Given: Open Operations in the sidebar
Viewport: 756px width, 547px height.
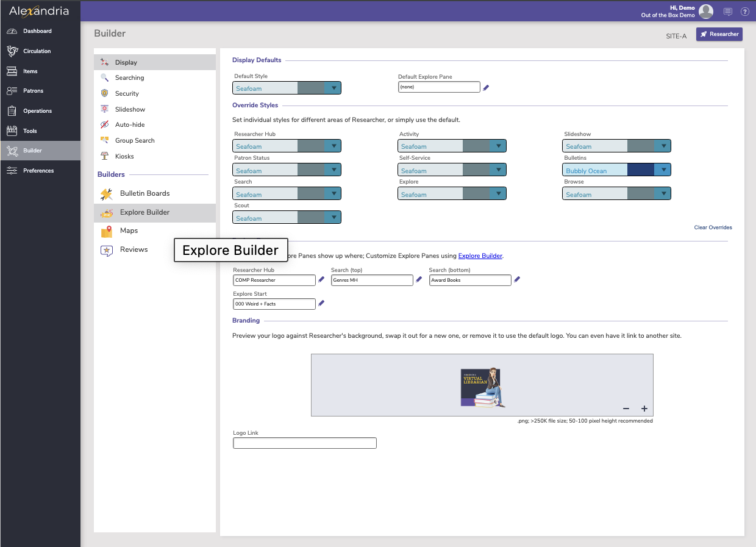Looking at the screenshot, I should [x=40, y=111].
